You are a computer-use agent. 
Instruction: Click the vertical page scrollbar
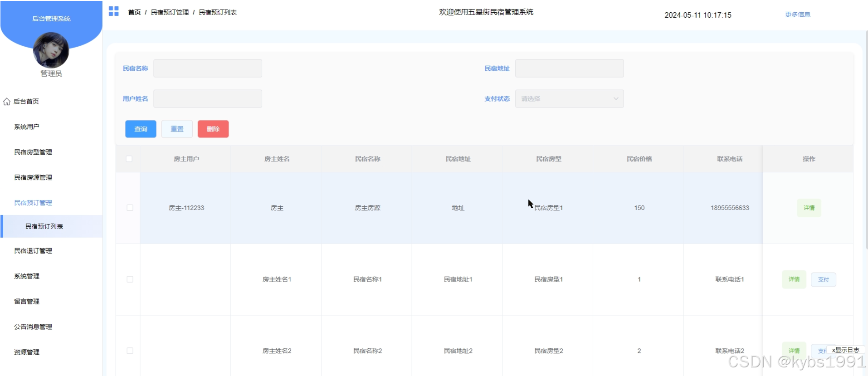coord(866,140)
